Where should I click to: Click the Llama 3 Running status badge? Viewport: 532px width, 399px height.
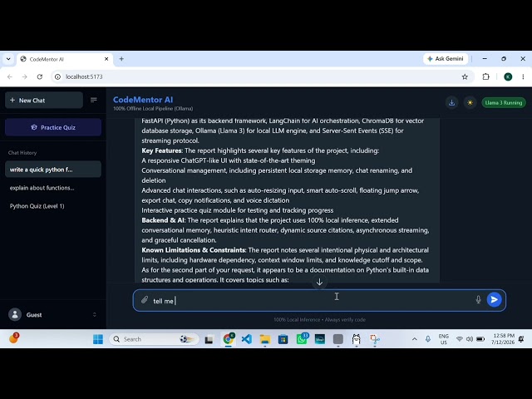tap(504, 102)
